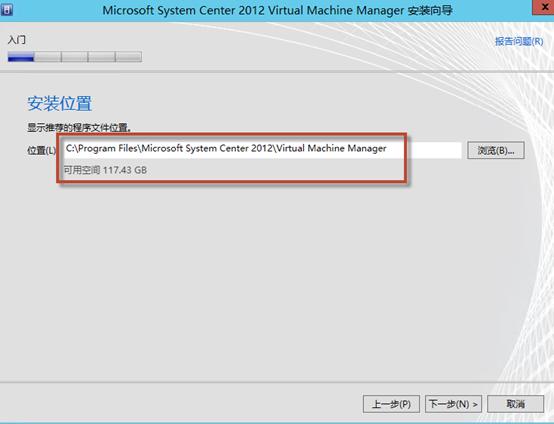Screen dimensions: 554x424
Task: Click the install location path field
Action: [x=262, y=149]
